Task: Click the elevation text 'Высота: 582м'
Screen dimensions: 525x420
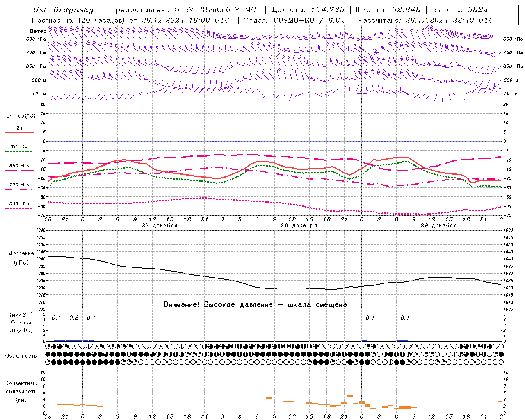Action: click(459, 10)
